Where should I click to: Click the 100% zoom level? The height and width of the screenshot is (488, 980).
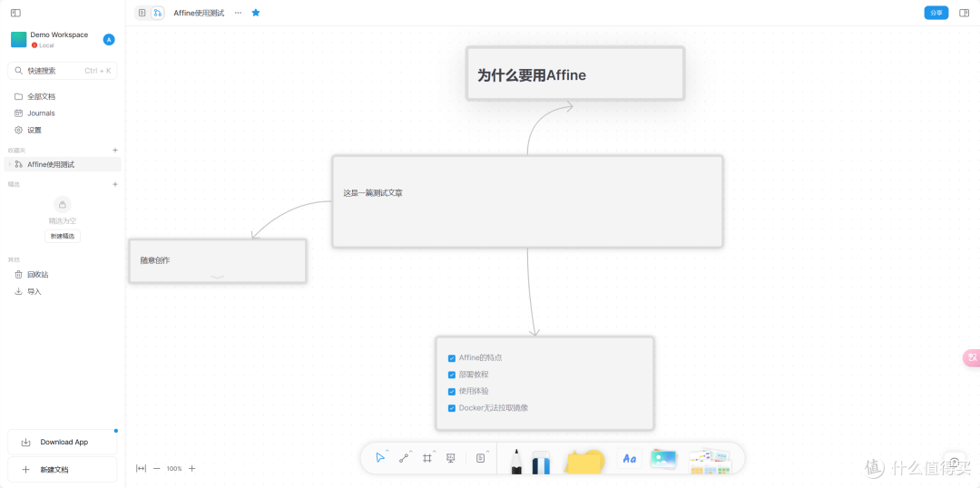pos(174,469)
